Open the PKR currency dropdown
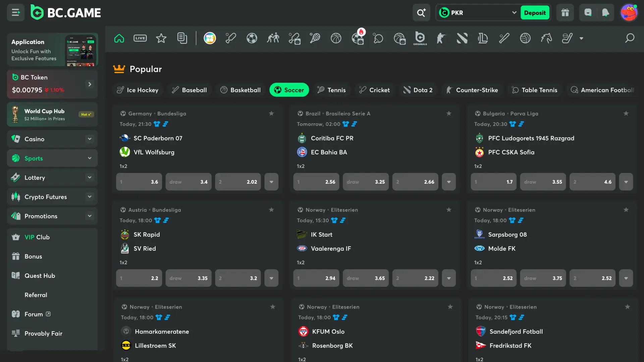This screenshot has height=362, width=644. [478, 13]
